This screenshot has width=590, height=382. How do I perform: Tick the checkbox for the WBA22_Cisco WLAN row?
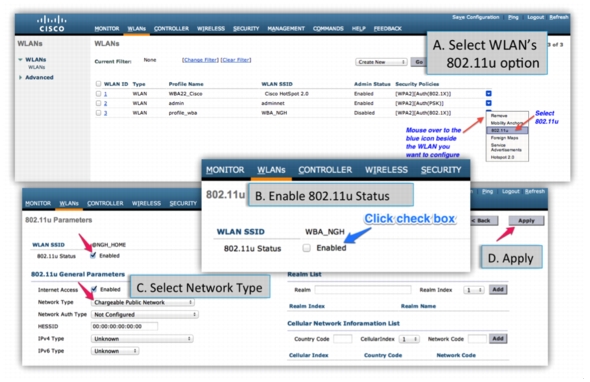click(x=98, y=94)
